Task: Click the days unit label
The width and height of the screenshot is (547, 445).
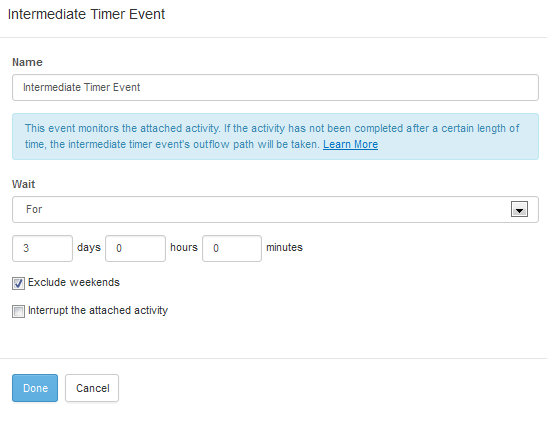Action: 89,247
